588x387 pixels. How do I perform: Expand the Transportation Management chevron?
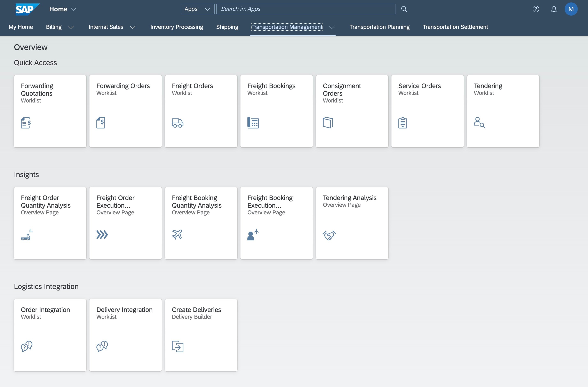click(x=332, y=27)
